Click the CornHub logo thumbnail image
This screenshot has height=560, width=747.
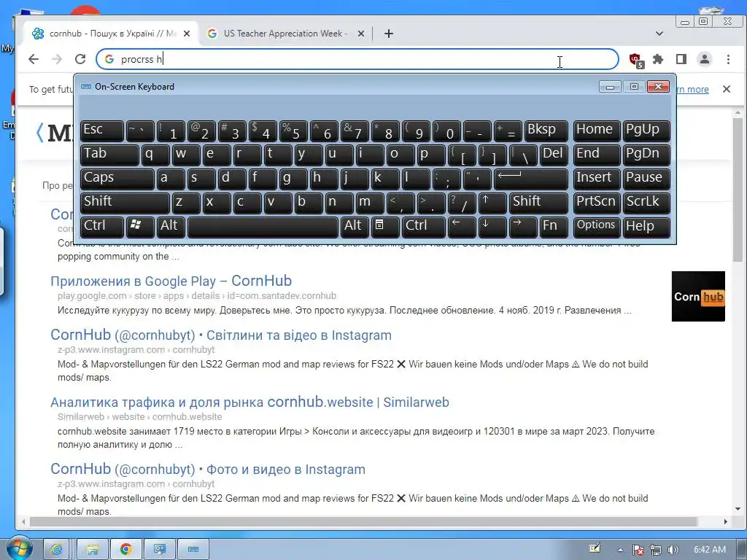point(698,296)
